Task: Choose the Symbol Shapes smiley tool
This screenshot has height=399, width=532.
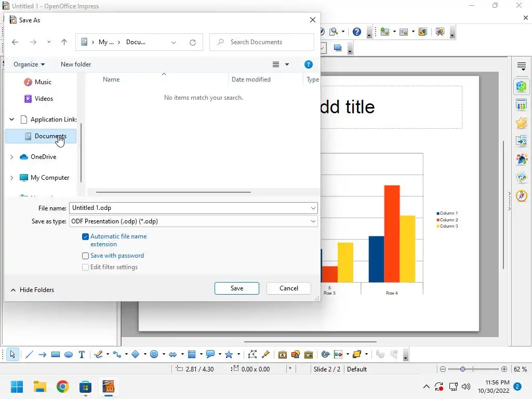Action: (x=154, y=354)
